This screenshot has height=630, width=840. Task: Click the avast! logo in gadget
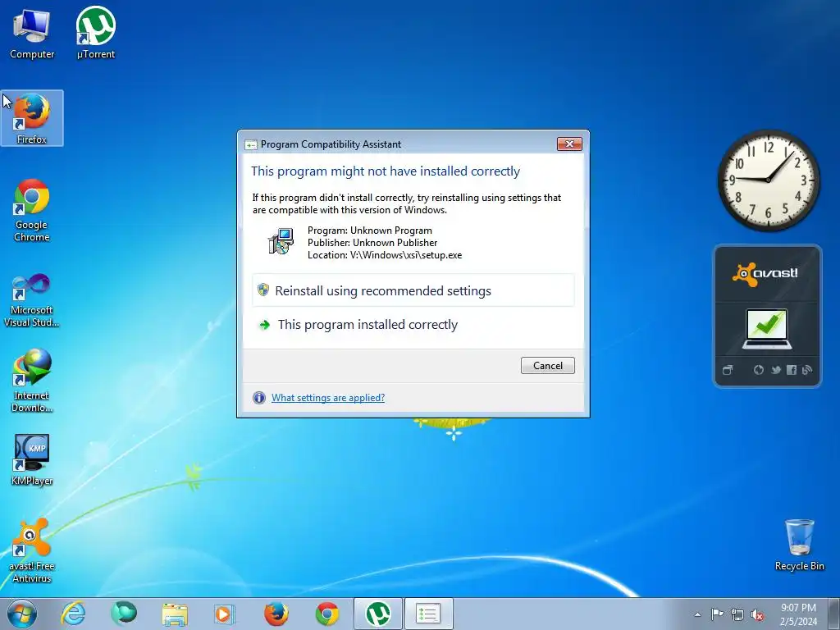coord(765,274)
